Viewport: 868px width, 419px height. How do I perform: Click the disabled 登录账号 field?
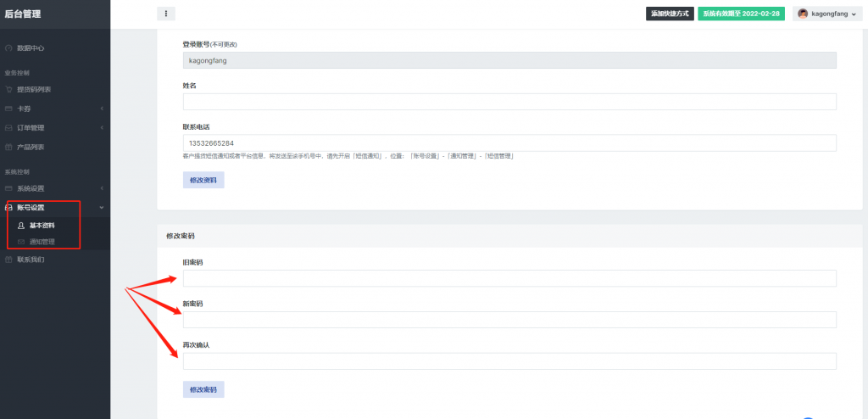point(509,60)
